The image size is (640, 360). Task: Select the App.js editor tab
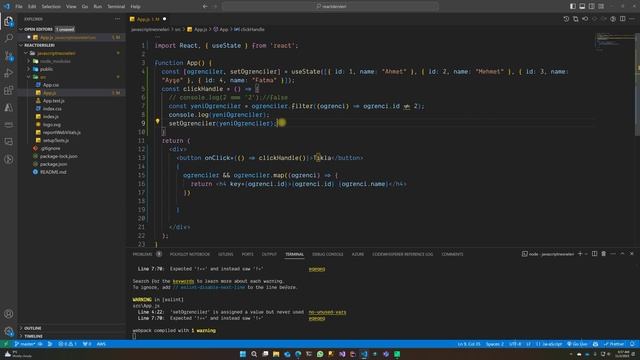tap(148, 19)
